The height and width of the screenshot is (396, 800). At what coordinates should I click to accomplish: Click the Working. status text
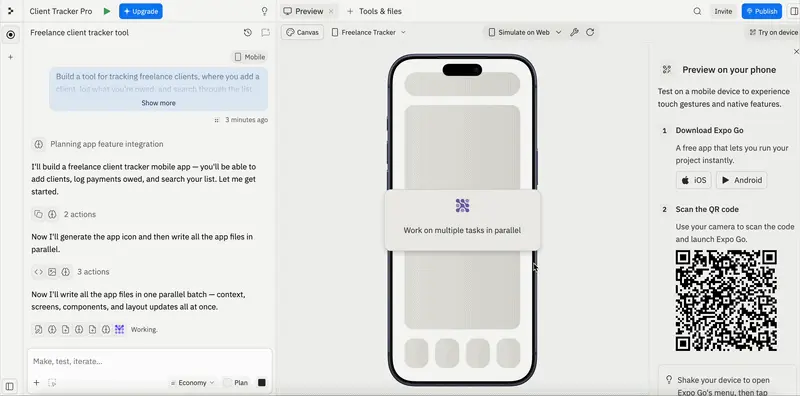coord(144,330)
